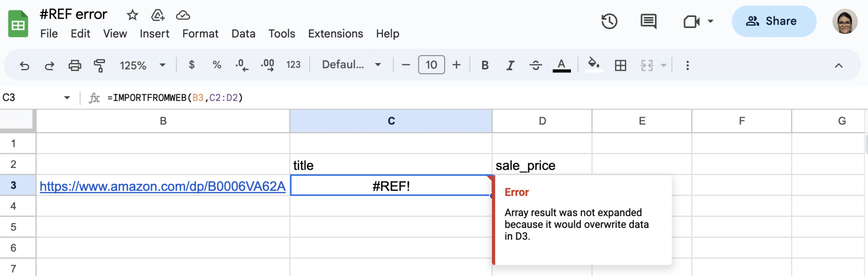Screen dimensions: 868x276
Task: Increase decimal places
Action: pyautogui.click(x=267, y=65)
